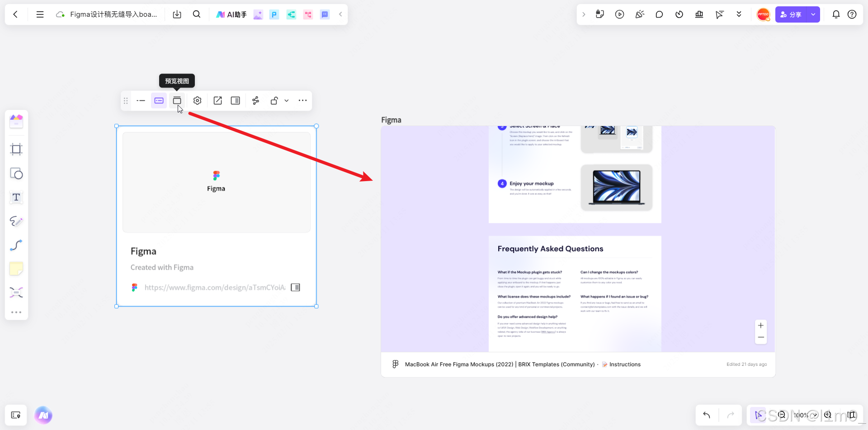
Task: Open the timer icon
Action: click(679, 14)
